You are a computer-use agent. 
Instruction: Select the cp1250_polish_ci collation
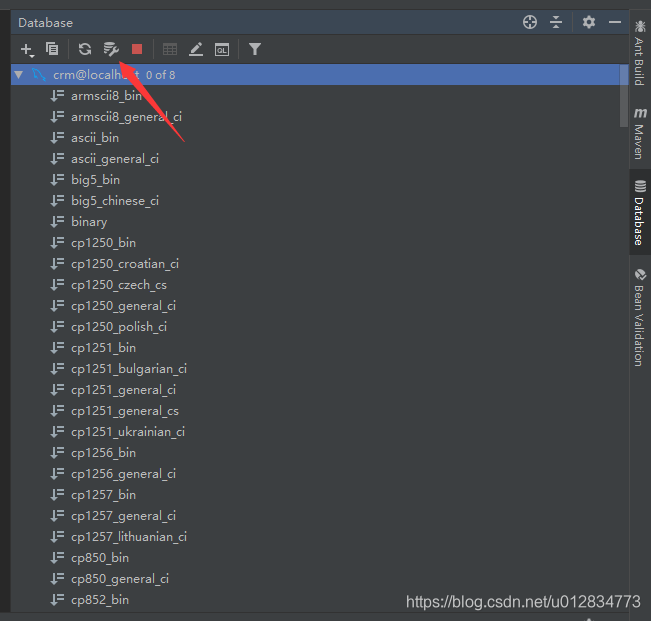tap(119, 327)
